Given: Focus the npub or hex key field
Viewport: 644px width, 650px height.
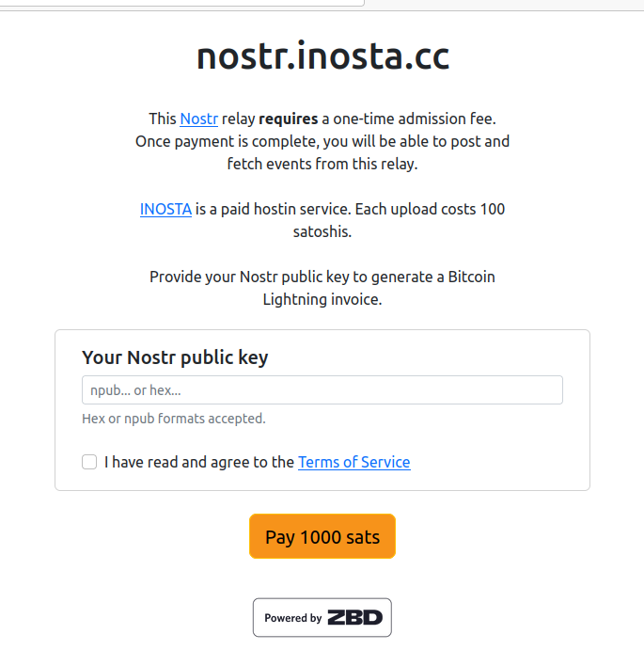Looking at the screenshot, I should (x=322, y=390).
